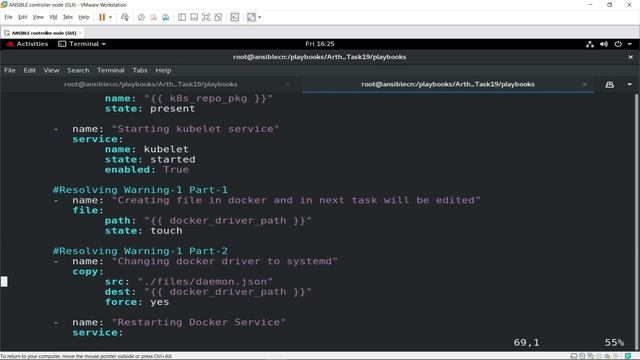Open the terminal File menu

point(10,70)
